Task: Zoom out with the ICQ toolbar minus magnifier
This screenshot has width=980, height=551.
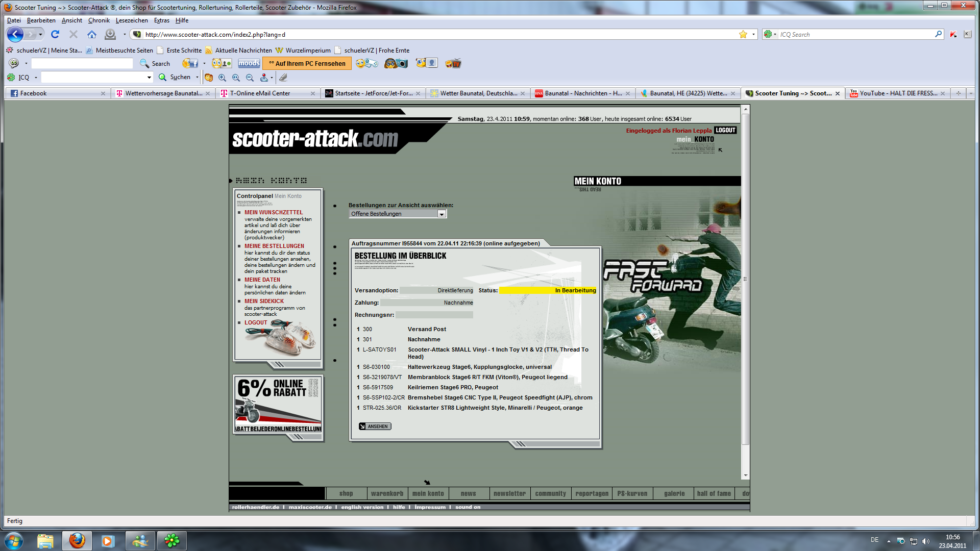Action: (x=250, y=78)
